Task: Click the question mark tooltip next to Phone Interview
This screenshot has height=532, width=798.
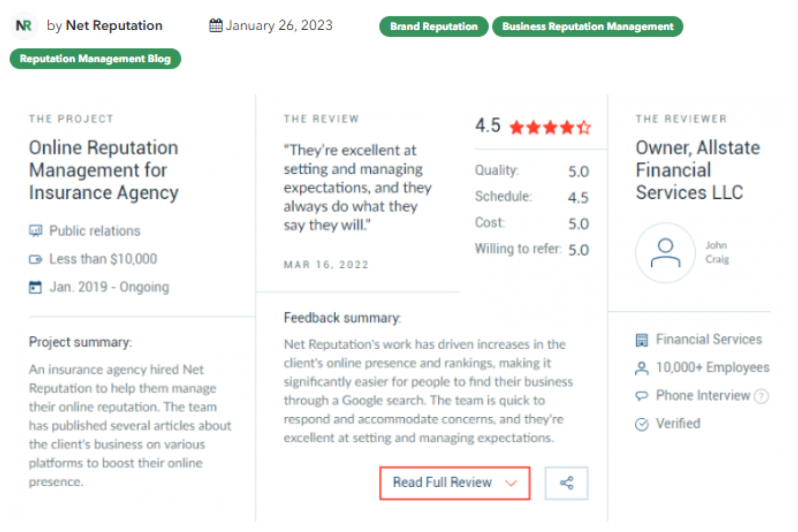Action: coord(762,396)
